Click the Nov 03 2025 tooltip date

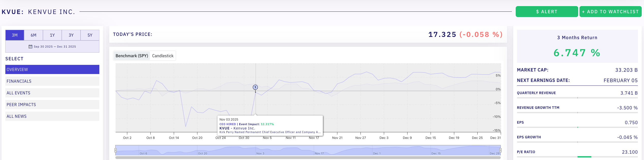point(229,120)
